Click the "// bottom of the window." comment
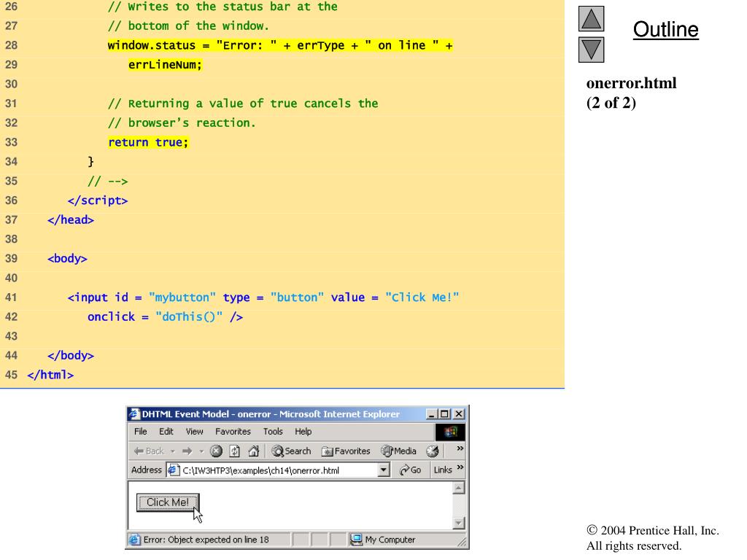 [189, 26]
